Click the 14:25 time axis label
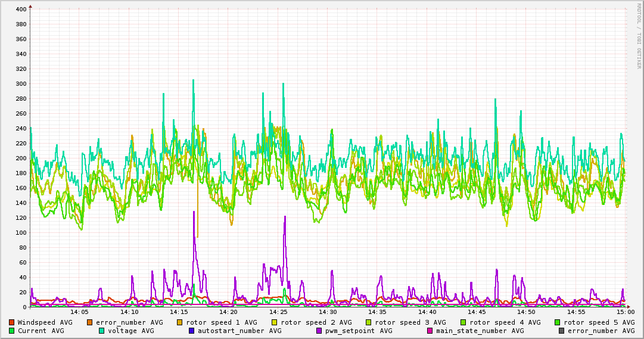Screen dimensions: 644x339 [x=278, y=312]
